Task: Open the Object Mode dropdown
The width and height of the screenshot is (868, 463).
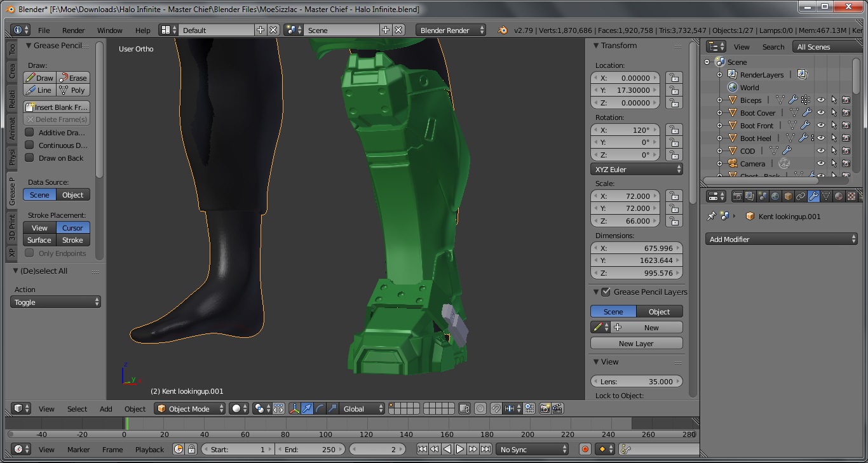Action: tap(190, 408)
